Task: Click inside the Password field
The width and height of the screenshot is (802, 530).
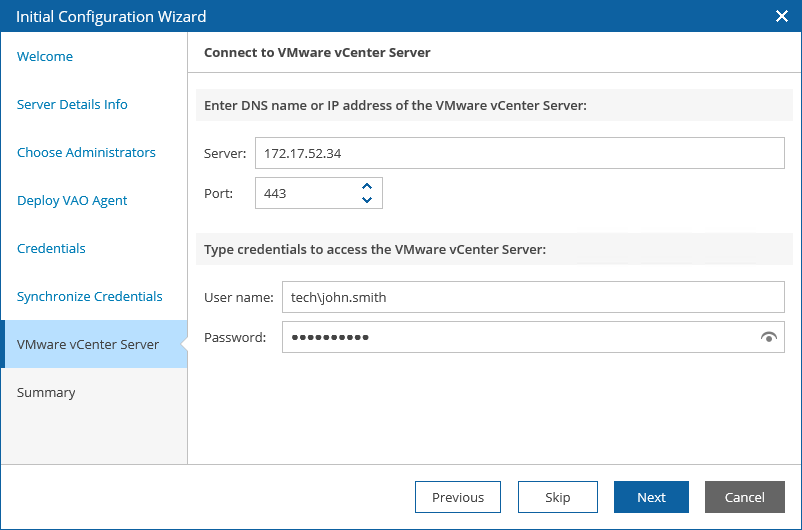Action: pyautogui.click(x=533, y=337)
